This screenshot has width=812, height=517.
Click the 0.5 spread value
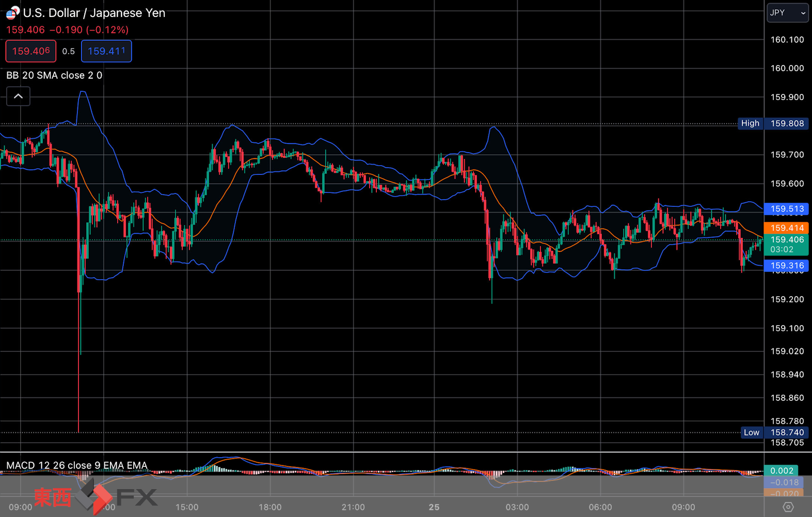coord(69,51)
